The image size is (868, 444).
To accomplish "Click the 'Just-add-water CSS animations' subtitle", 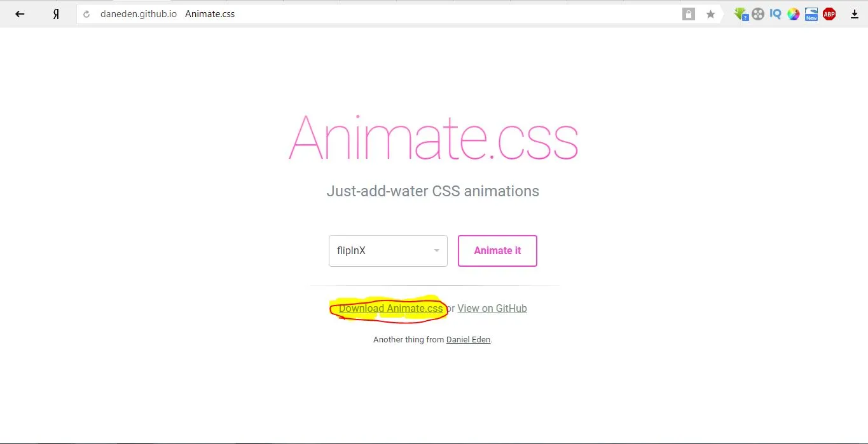I will coord(433,191).
